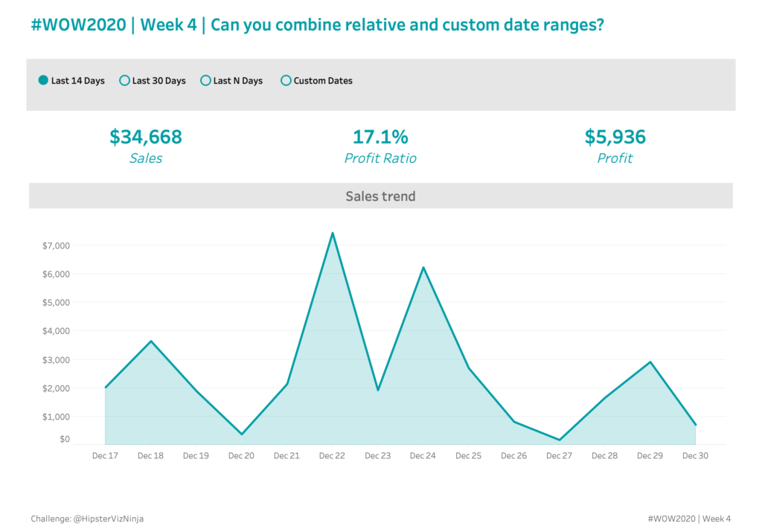Viewport: 762px width, 532px height.
Task: Click the 17.1% Profit Ratio value
Action: [x=380, y=137]
